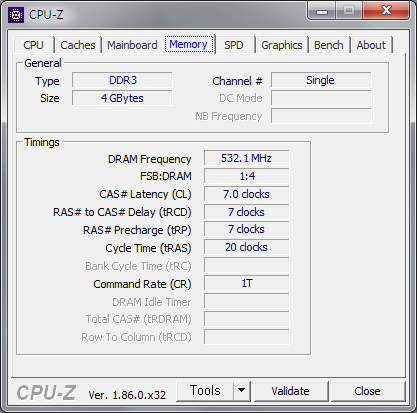This screenshot has width=417, height=413.
Task: Click the Validate button
Action: coord(290,391)
